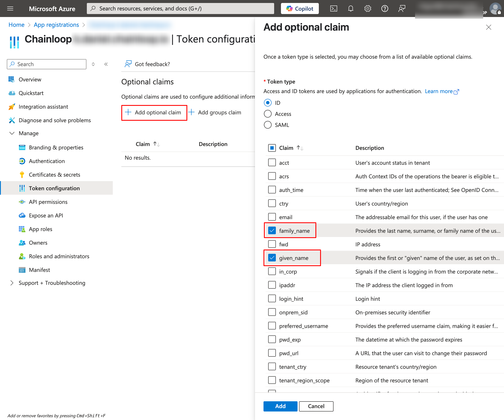504x420 pixels.
Task: Click the help question mark icon
Action: tap(384, 9)
